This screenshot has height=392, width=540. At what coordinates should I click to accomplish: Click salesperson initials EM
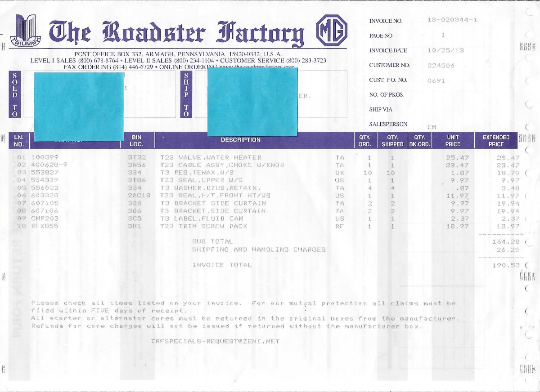pyautogui.click(x=432, y=127)
